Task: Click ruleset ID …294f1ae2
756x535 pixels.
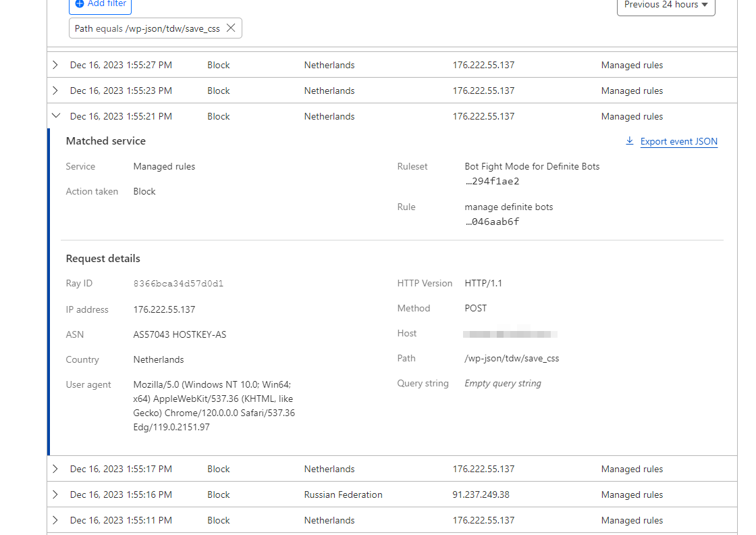Action: point(492,182)
